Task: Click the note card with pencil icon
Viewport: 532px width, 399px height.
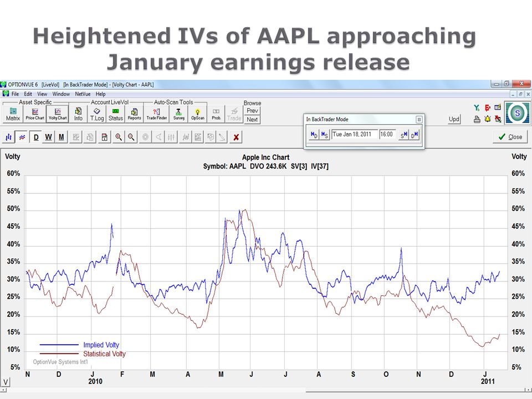Action: click(x=498, y=108)
